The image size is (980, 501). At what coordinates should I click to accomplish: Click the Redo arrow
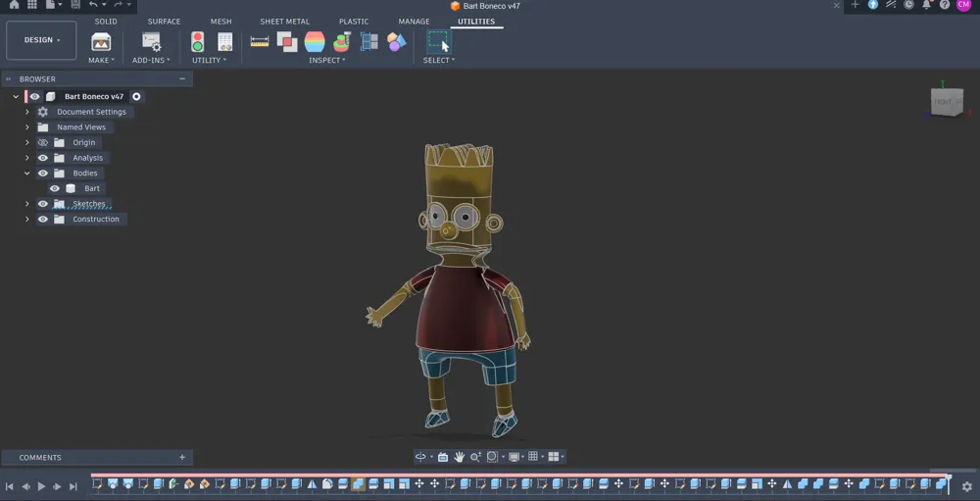click(118, 4)
